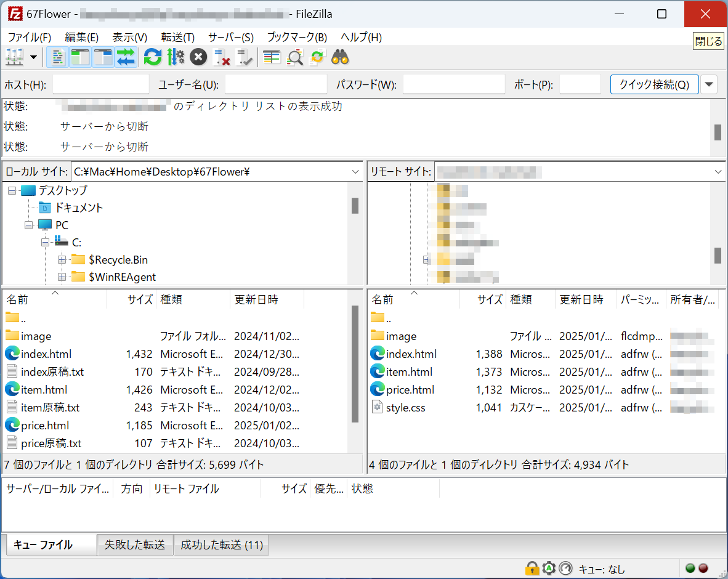Open the ローカル サイト path dropdown
Image resolution: width=728 pixels, height=579 pixels.
[355, 172]
